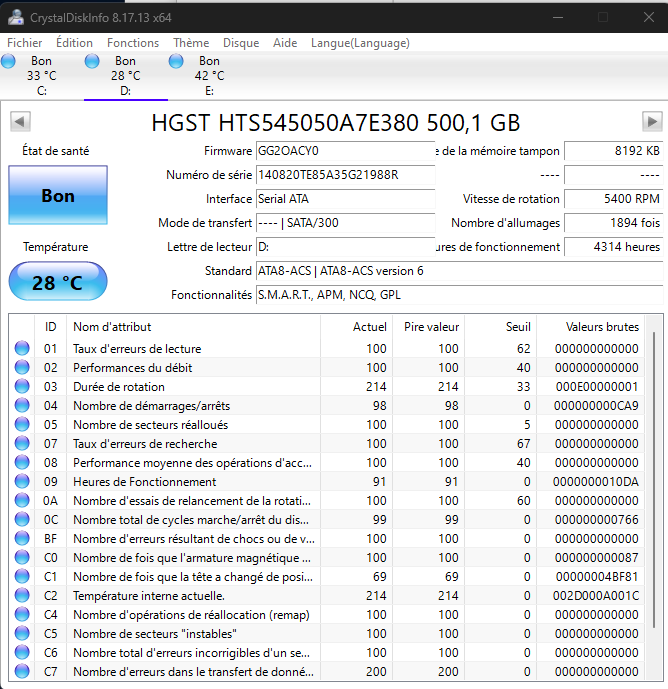Switch to drive D: tab
Screen dimensions: 668x689
(125, 76)
